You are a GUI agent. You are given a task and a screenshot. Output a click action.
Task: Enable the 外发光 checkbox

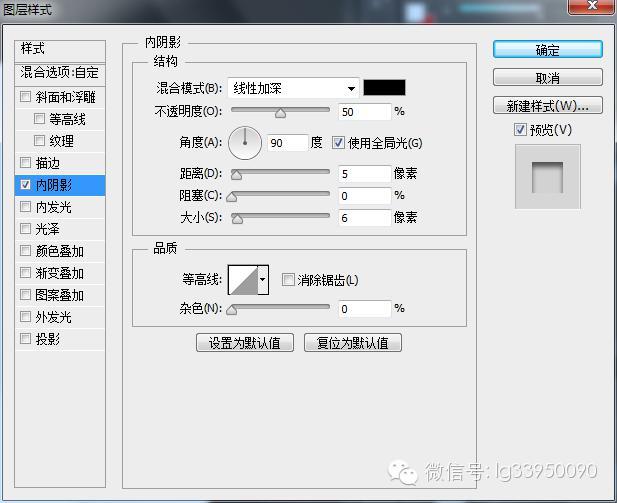pyautogui.click(x=26, y=317)
